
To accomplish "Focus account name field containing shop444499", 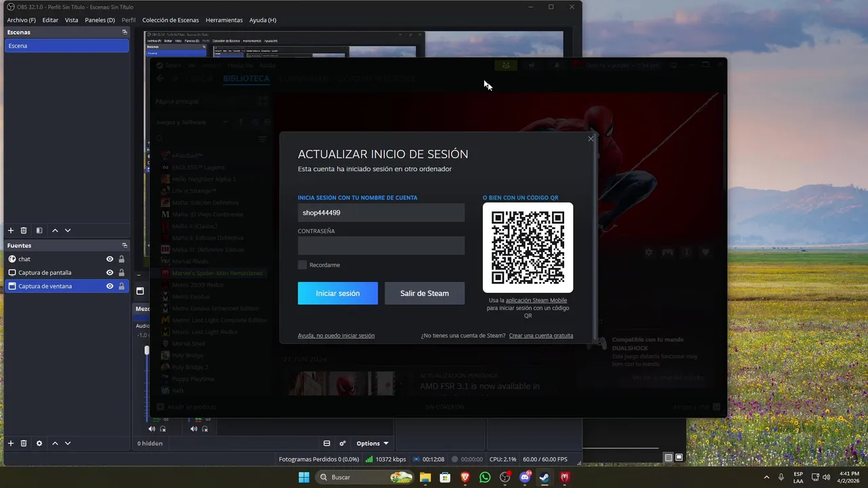I will tap(381, 212).
